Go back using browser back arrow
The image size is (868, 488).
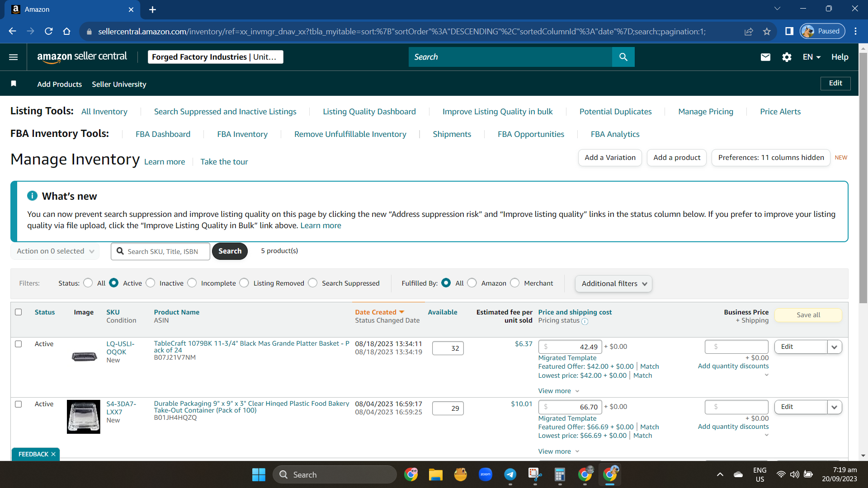[x=12, y=31]
